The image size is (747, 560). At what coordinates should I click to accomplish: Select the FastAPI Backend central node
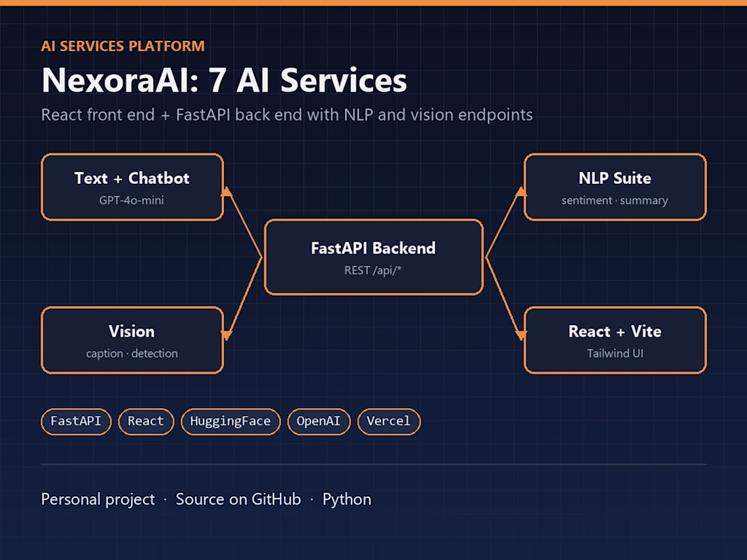point(373,257)
